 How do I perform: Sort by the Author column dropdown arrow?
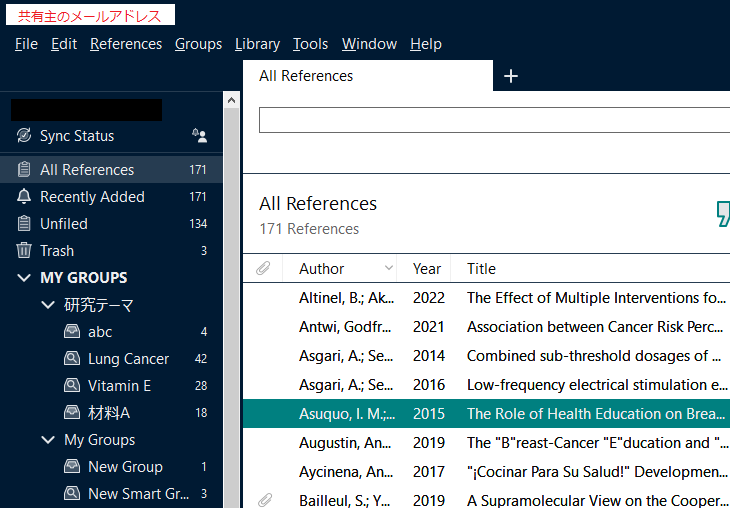click(x=388, y=269)
